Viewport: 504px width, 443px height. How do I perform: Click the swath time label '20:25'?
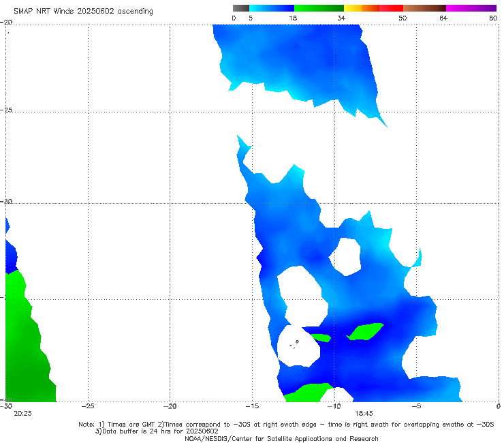pos(23,414)
